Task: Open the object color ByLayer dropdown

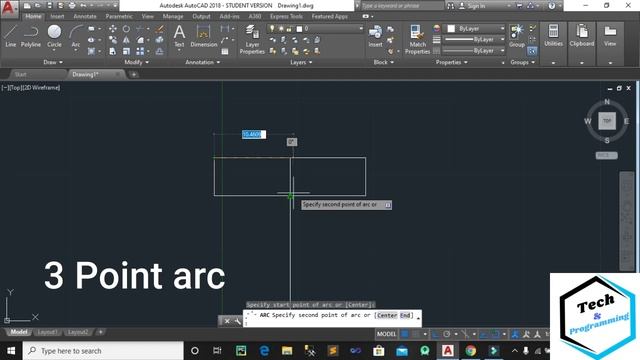Action: pyautogui.click(x=475, y=29)
